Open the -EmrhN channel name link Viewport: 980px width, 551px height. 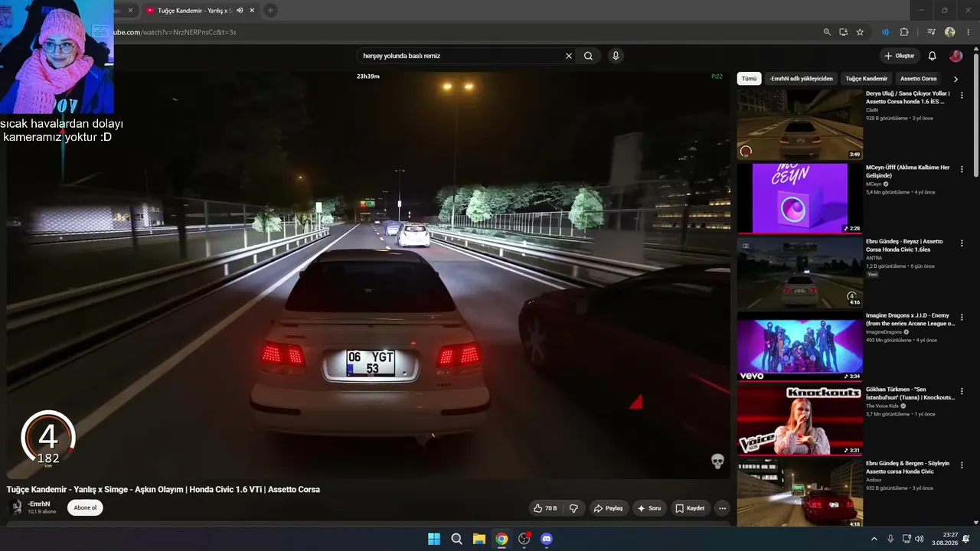(39, 504)
